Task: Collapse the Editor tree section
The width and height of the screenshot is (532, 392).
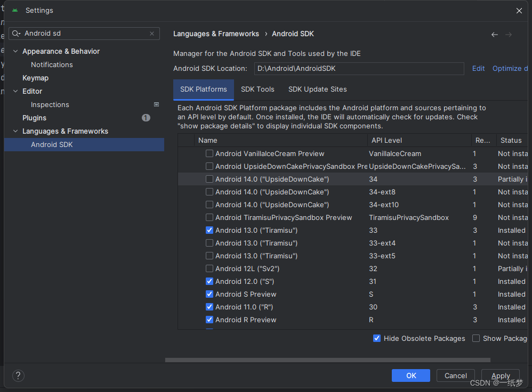Action: tap(15, 91)
